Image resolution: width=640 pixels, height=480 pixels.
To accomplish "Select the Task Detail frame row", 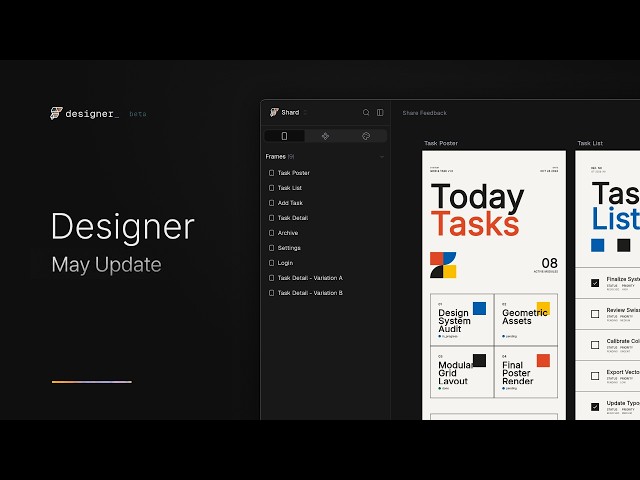I will [x=325, y=218].
